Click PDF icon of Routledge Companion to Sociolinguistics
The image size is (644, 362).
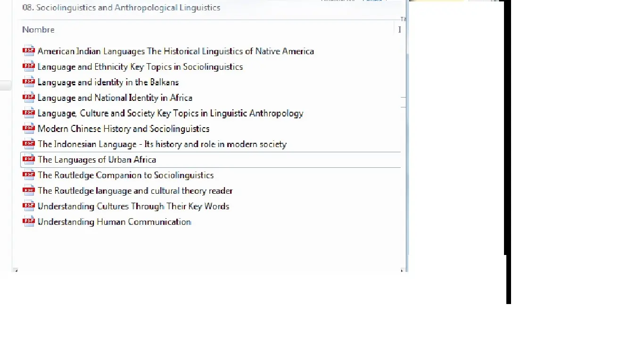tap(29, 175)
